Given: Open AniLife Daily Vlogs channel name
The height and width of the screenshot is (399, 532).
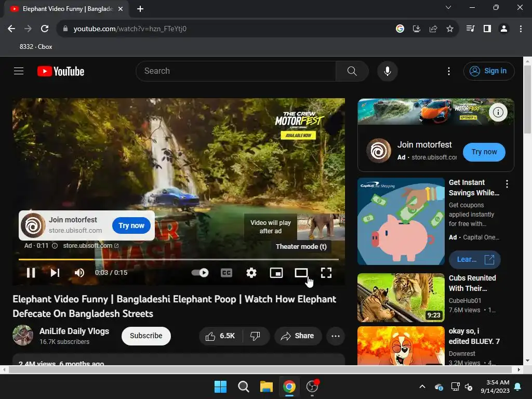Looking at the screenshot, I should coord(74,331).
